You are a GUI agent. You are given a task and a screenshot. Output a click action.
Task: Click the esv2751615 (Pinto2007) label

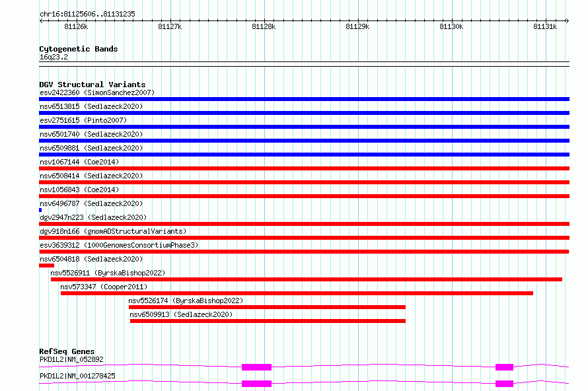83,120
